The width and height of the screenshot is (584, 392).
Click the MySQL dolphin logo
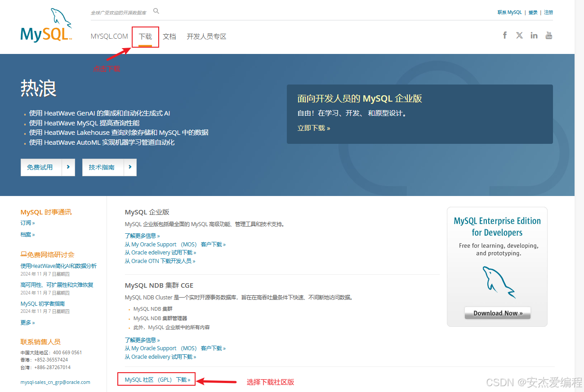point(46,25)
